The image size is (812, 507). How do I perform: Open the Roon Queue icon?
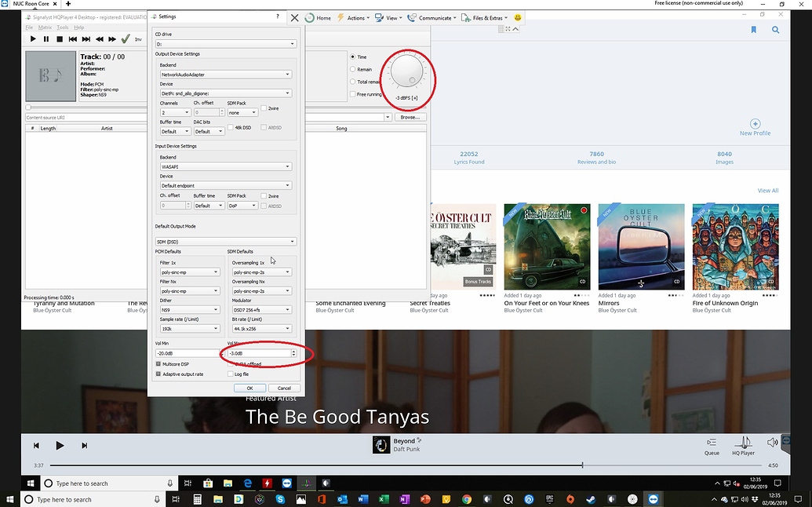point(712,443)
